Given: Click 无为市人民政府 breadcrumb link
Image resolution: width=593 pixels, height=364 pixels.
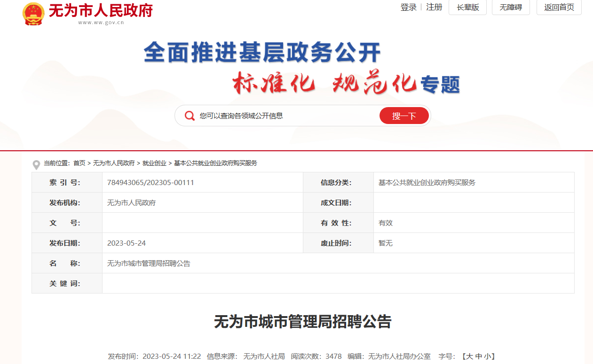Looking at the screenshot, I should (114, 163).
